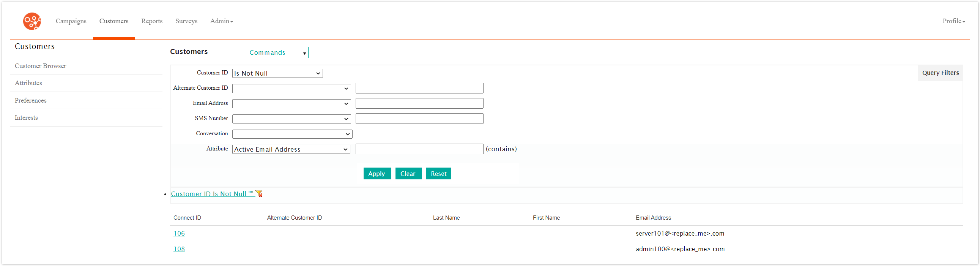Change the Customer ID 'Is Not Null' operator

tap(277, 74)
